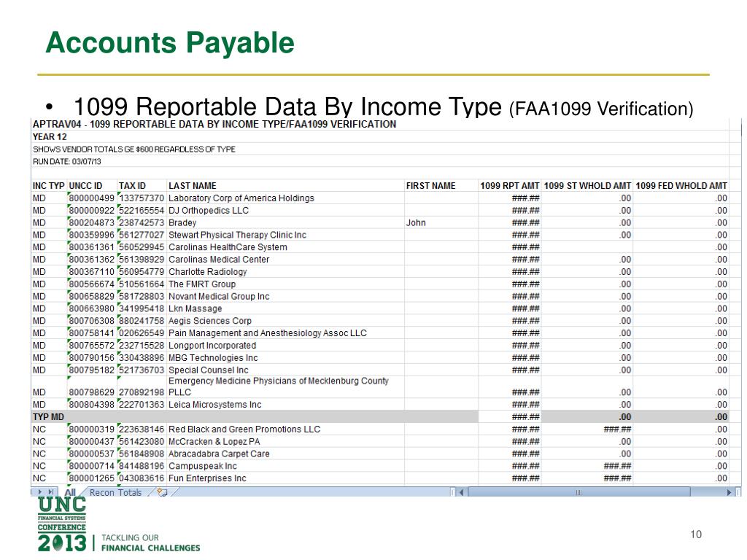
Task: Select the MBG Technologies Inc cell
Action: pyautogui.click(x=285, y=358)
